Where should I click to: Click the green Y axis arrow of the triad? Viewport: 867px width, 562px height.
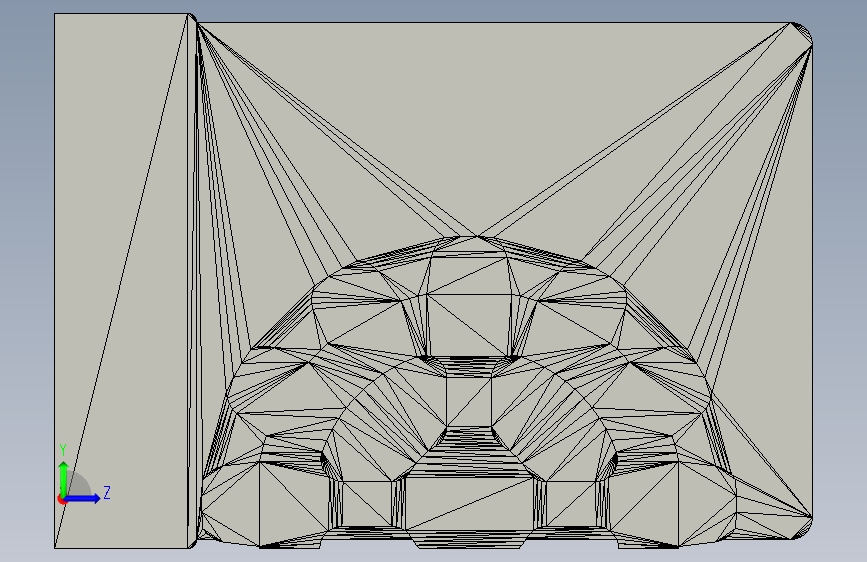[x=64, y=479]
